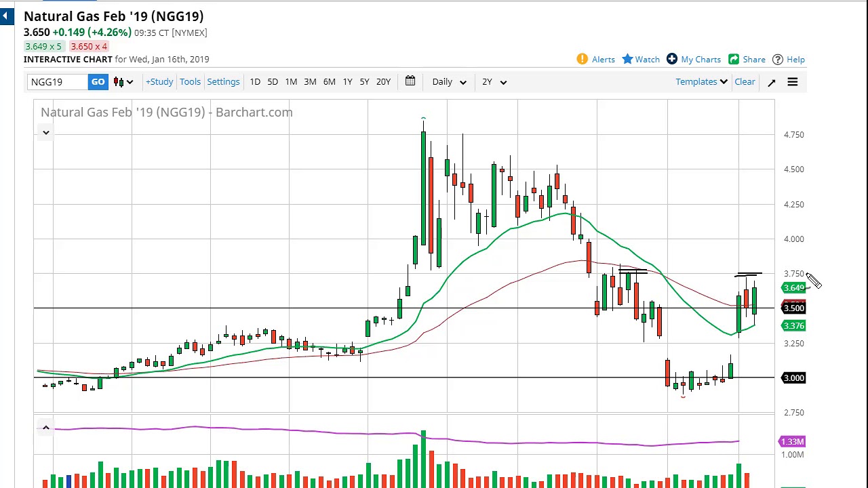Click the Watch star icon

627,59
